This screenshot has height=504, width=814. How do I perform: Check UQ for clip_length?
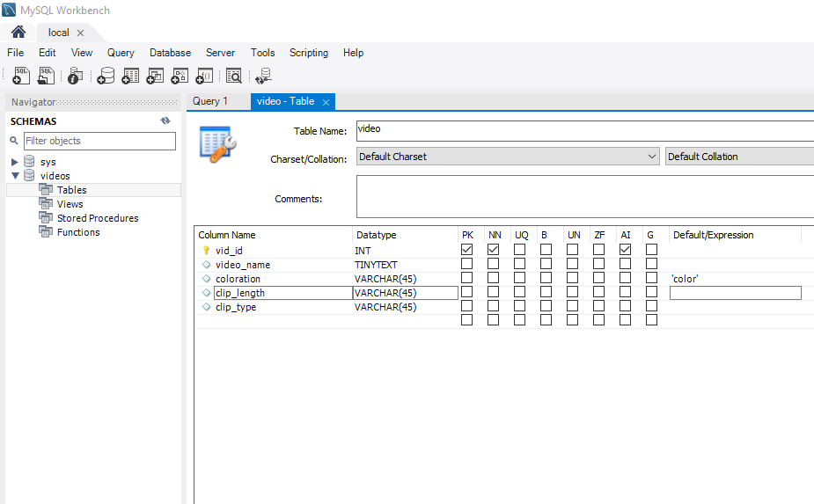pos(519,292)
